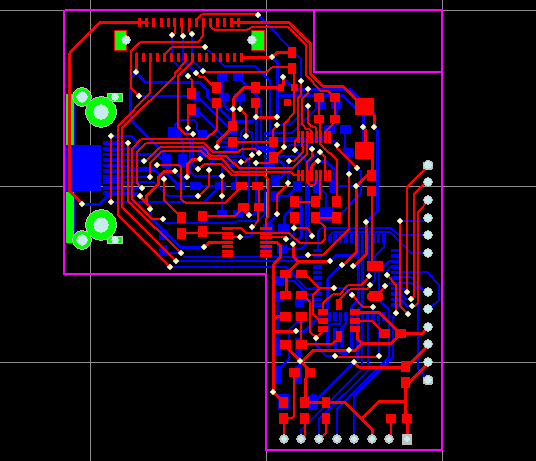Click inside the empty top-right board cutout
Image resolution: width=536 pixels, height=461 pixels.
point(378,41)
